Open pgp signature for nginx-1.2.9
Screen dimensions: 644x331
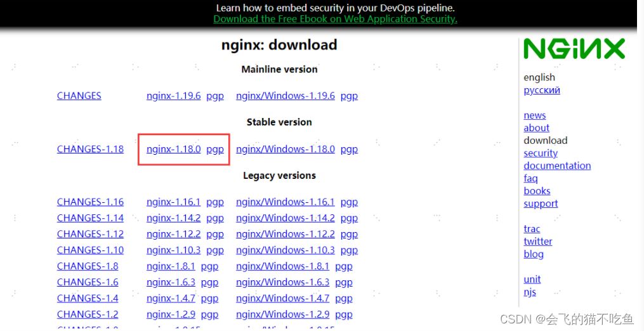pyautogui.click(x=209, y=315)
